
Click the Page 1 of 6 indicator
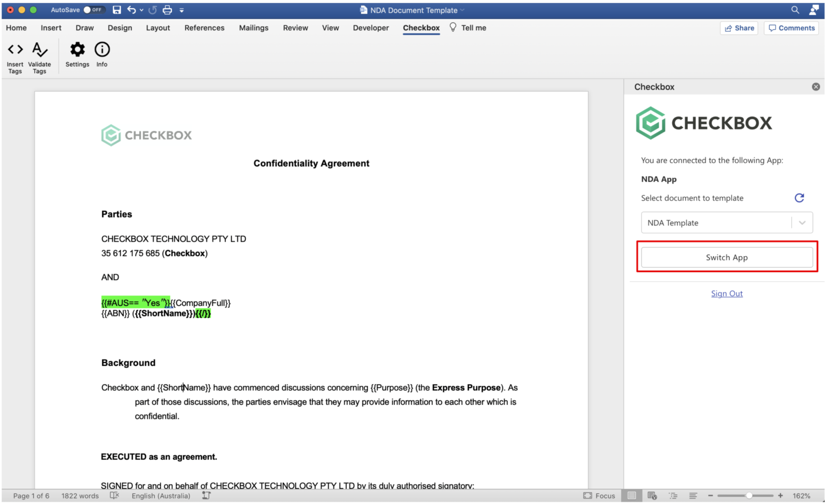pos(31,496)
